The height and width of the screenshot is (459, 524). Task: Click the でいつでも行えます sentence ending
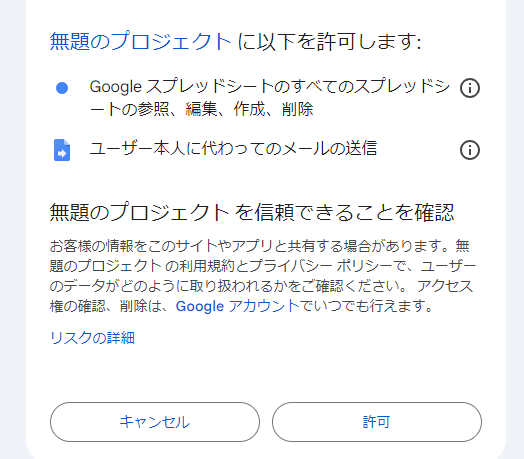(366, 306)
